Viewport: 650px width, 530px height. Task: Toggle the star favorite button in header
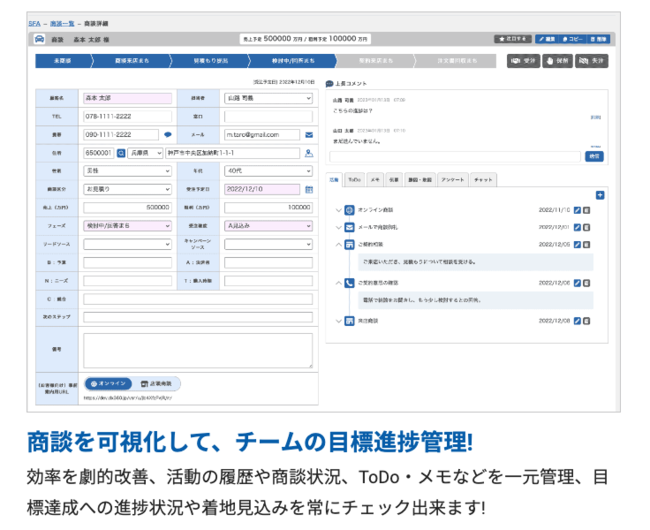pyautogui.click(x=514, y=38)
